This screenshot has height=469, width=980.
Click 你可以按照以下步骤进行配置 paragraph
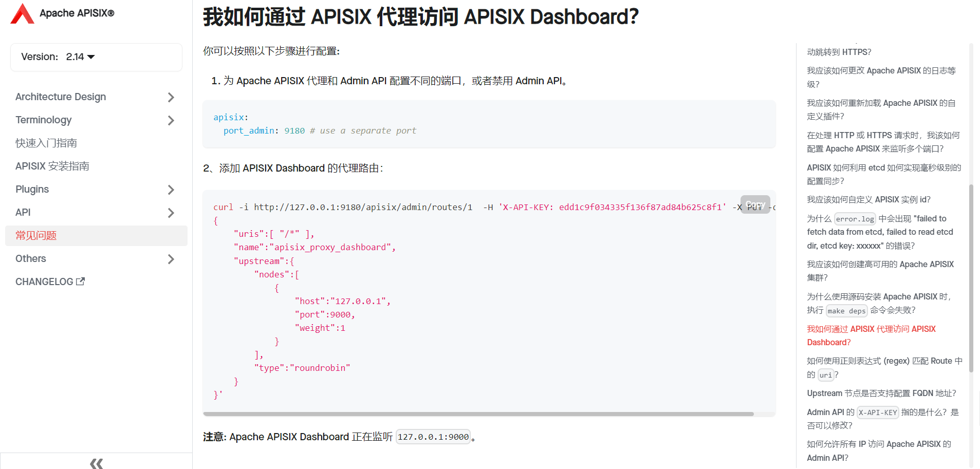click(271, 51)
